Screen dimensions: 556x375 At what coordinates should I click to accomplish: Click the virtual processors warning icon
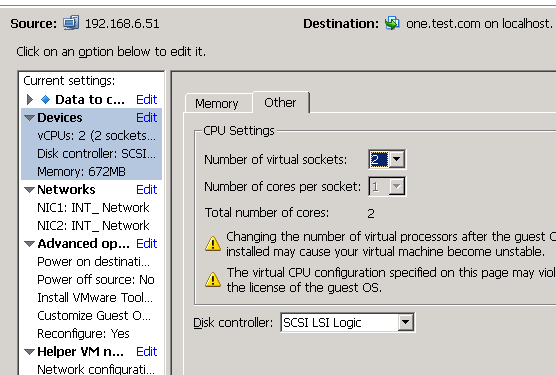tap(213, 244)
